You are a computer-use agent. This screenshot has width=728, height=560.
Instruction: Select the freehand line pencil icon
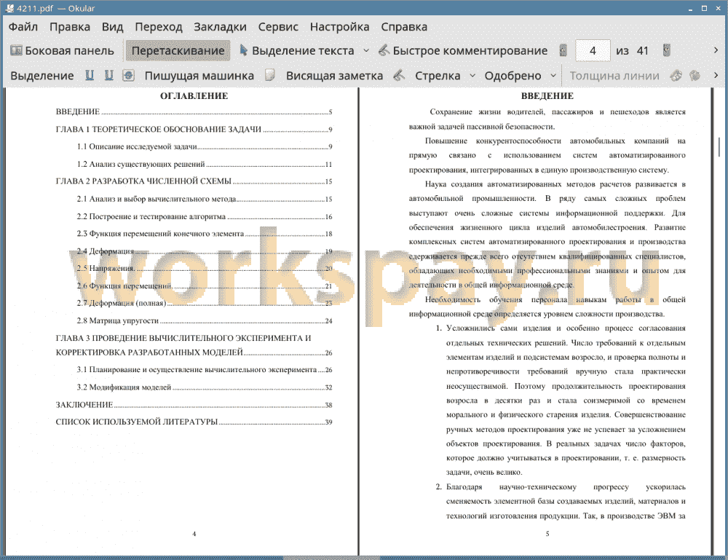[x=399, y=76]
